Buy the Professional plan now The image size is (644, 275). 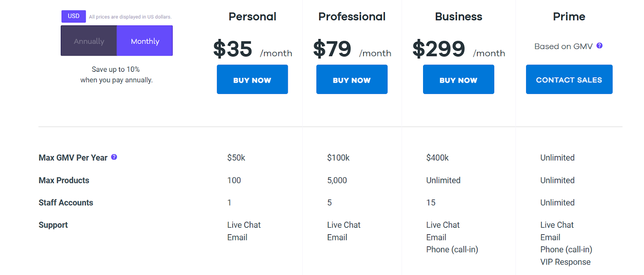[x=352, y=79]
